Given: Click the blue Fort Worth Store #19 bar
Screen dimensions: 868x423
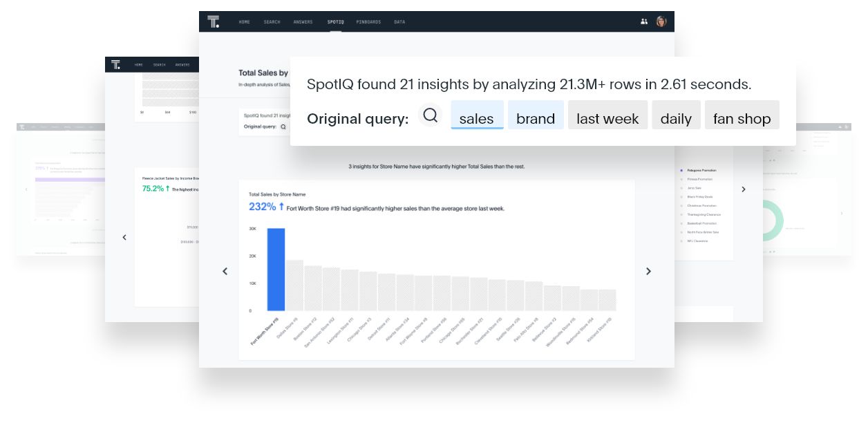Looking at the screenshot, I should 276,270.
